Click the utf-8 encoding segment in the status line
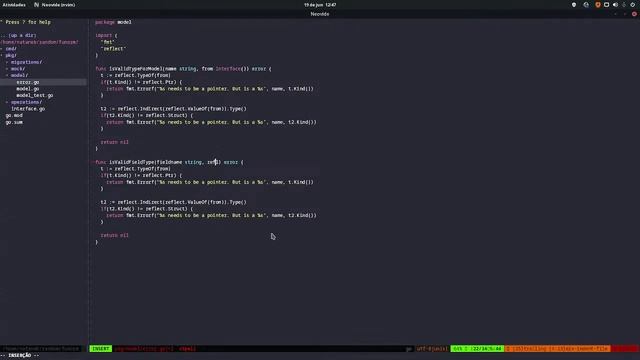640x360 pixels. point(432,349)
